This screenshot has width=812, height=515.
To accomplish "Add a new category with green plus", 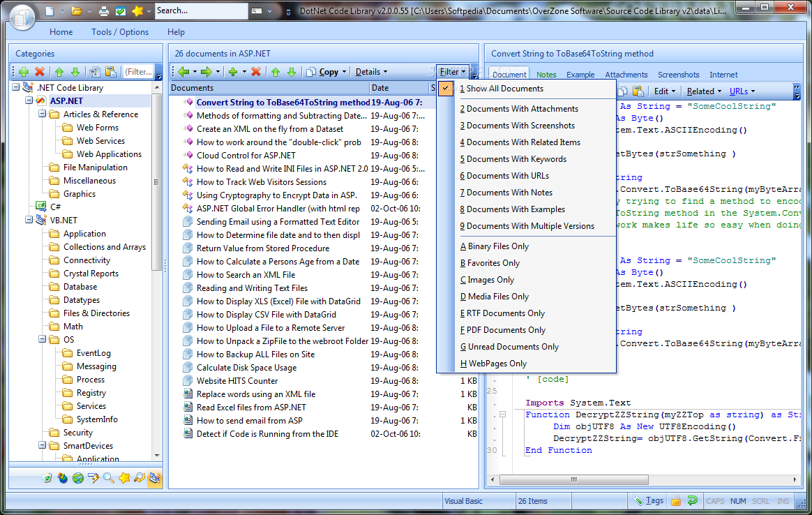I will tap(24, 72).
